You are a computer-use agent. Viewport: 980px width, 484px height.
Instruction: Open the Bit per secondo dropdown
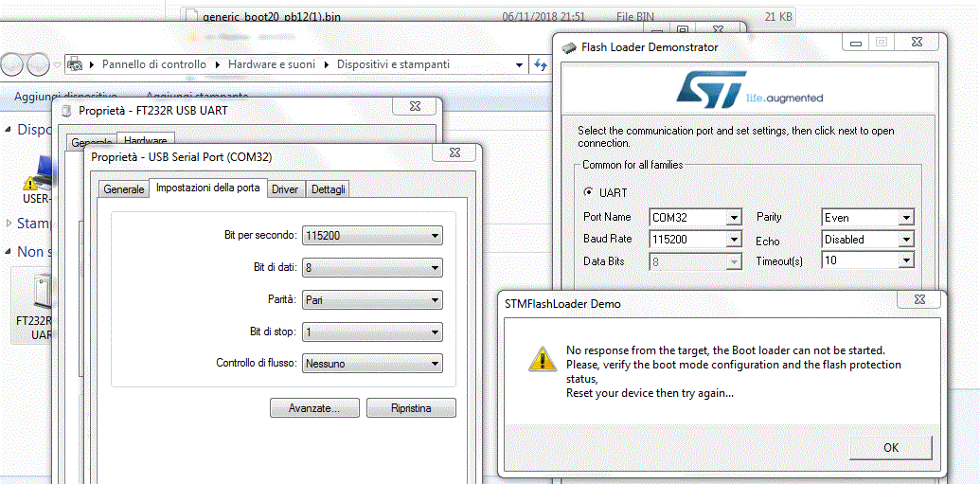[x=371, y=236]
